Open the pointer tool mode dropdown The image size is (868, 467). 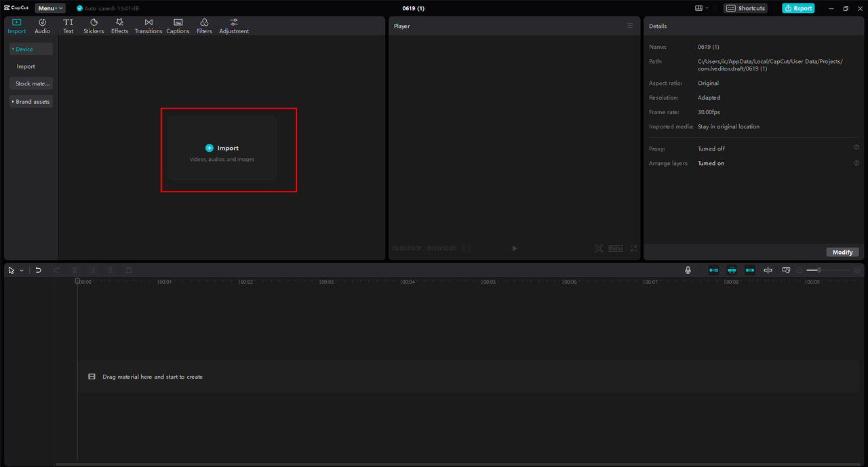point(22,270)
